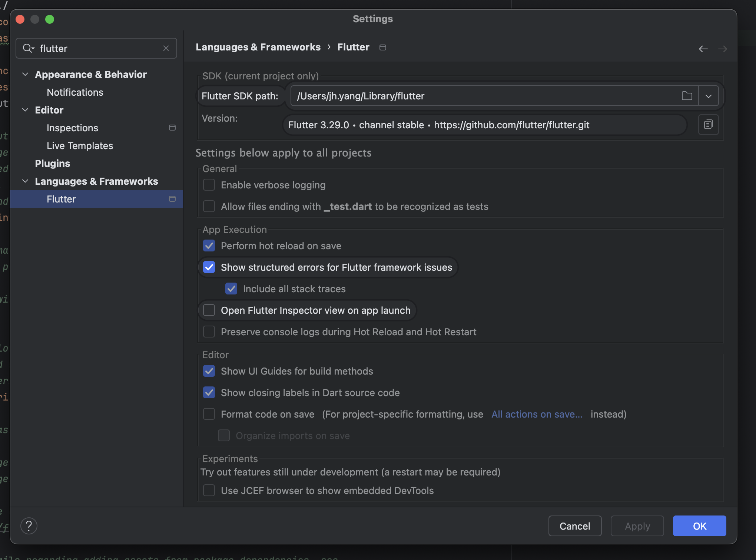756x560 pixels.
Task: Collapse Languages & Frameworks tree chevron
Action: [25, 181]
